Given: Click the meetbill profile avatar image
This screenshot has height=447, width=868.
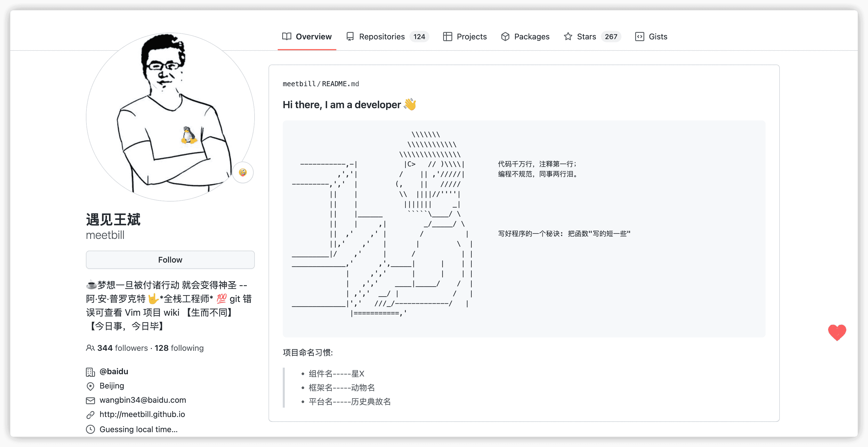Looking at the screenshot, I should [x=170, y=117].
